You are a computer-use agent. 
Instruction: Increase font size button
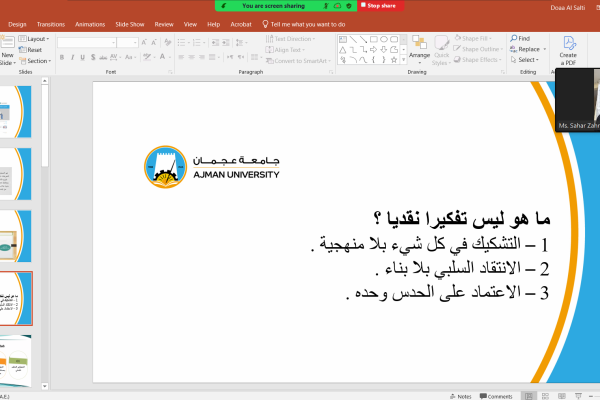(x=144, y=42)
